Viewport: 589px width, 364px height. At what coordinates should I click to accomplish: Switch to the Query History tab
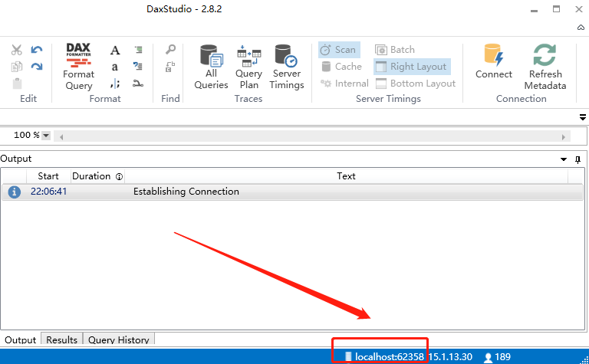pyautogui.click(x=119, y=339)
